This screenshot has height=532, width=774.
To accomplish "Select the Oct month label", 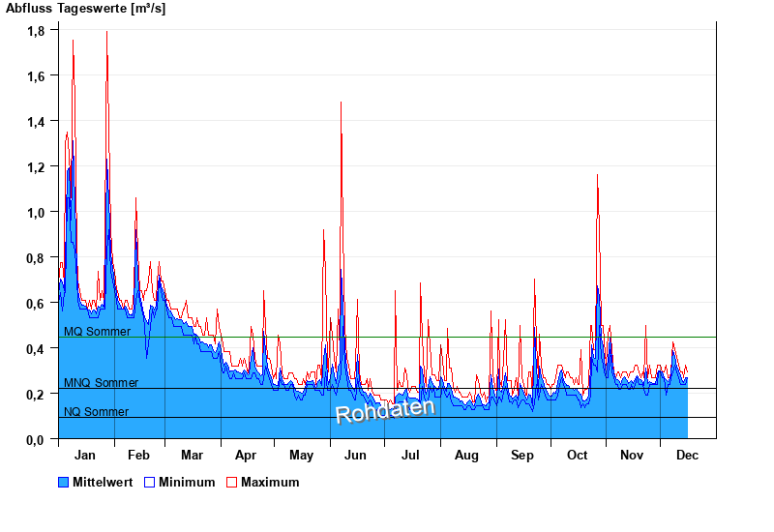I will [578, 456].
